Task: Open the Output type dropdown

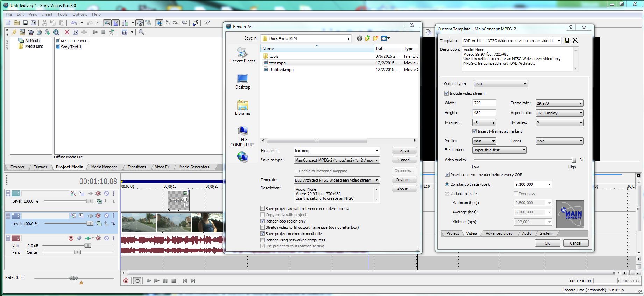Action: click(x=501, y=84)
